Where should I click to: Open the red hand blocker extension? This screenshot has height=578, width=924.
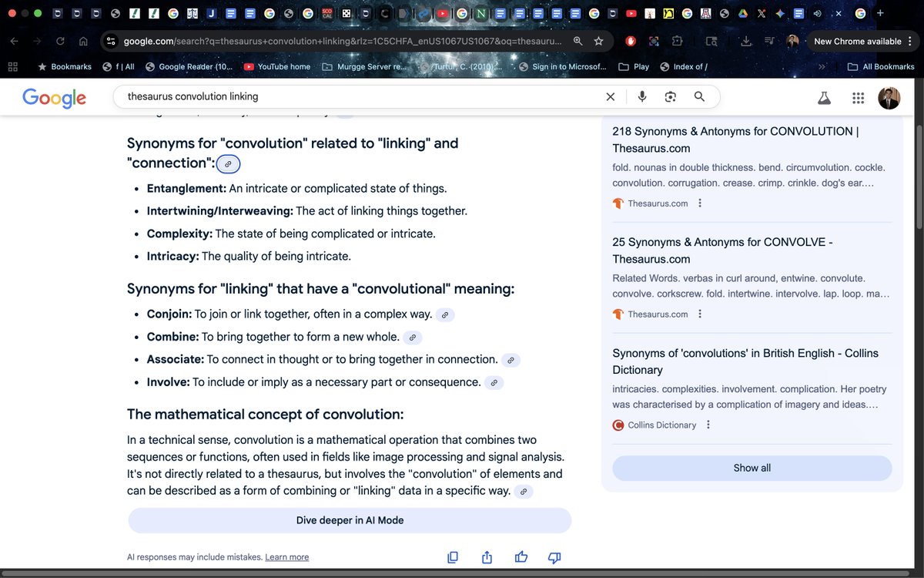pos(631,41)
